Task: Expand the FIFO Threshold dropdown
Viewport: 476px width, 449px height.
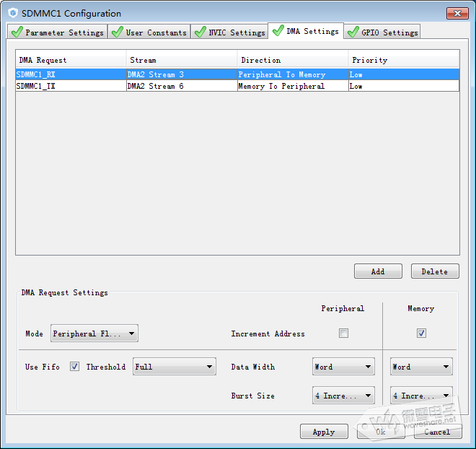Action: (175, 367)
